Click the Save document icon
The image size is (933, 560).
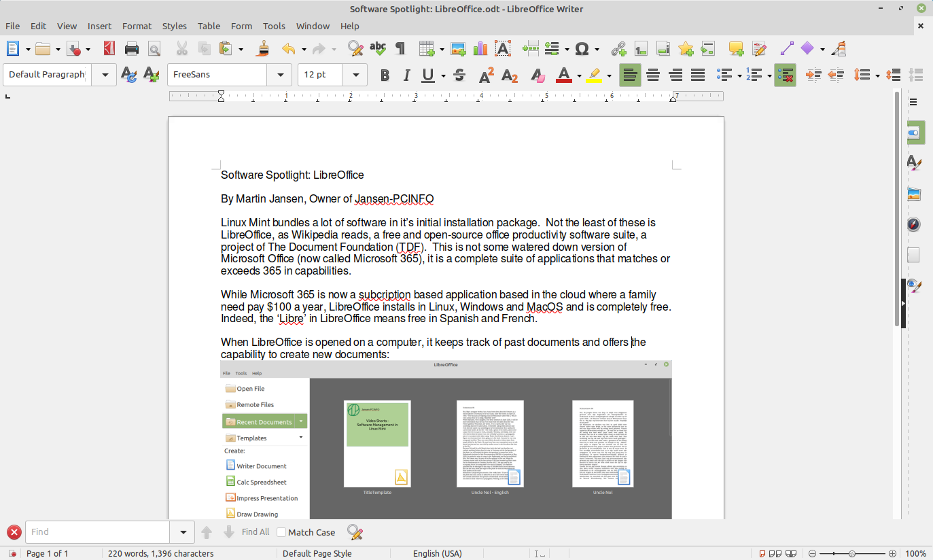point(75,48)
